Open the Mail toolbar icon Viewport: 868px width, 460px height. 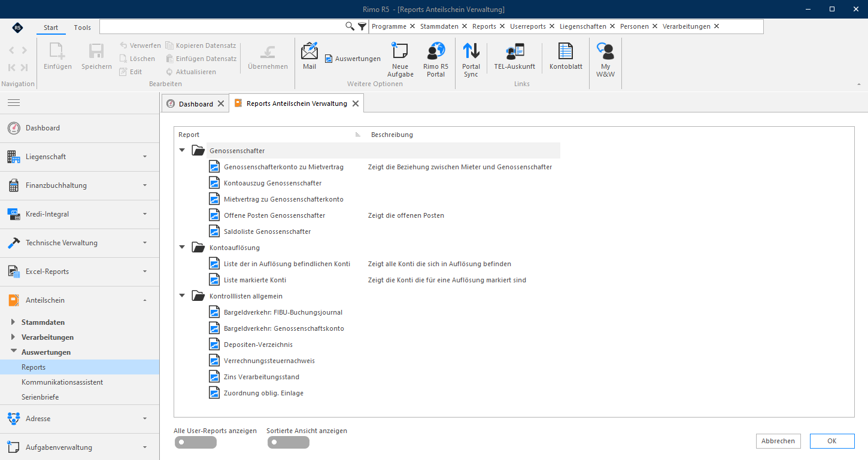click(309, 56)
